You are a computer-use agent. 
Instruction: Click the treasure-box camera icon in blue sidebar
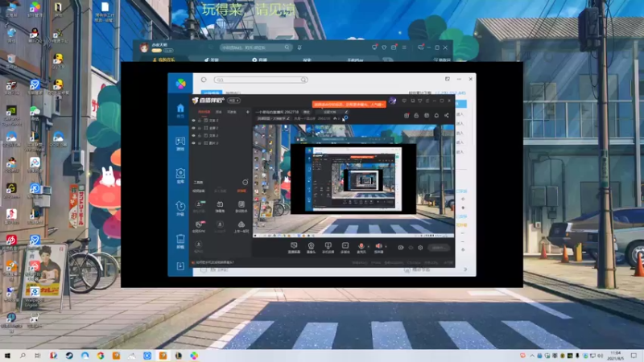(180, 175)
